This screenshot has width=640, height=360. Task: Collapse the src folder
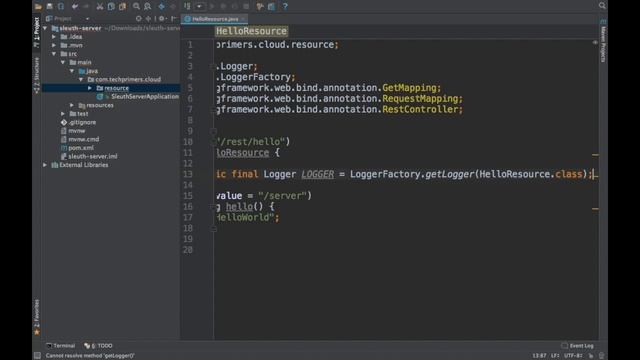(54, 54)
